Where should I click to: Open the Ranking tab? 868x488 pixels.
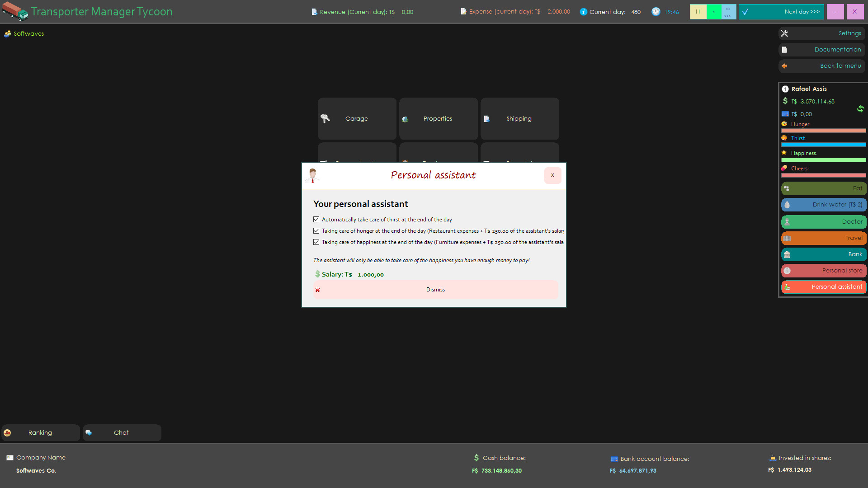pyautogui.click(x=40, y=432)
